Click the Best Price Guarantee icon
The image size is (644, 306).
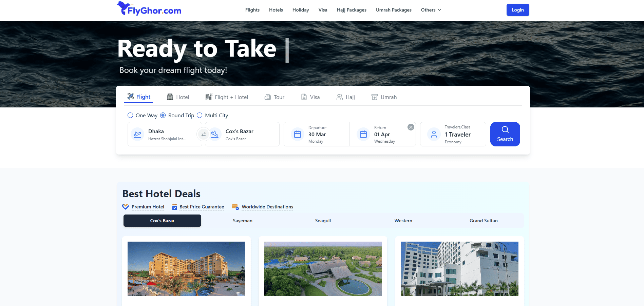tap(174, 207)
